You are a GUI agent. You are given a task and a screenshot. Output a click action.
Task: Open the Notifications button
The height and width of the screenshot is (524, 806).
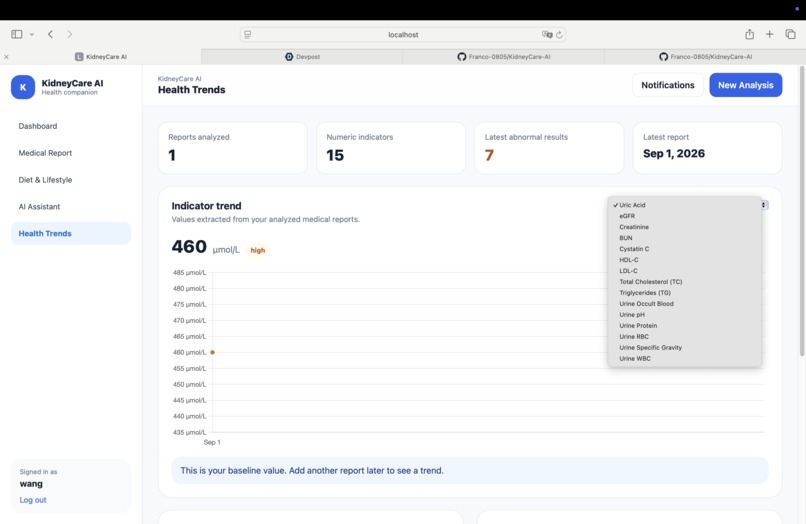[x=668, y=85]
